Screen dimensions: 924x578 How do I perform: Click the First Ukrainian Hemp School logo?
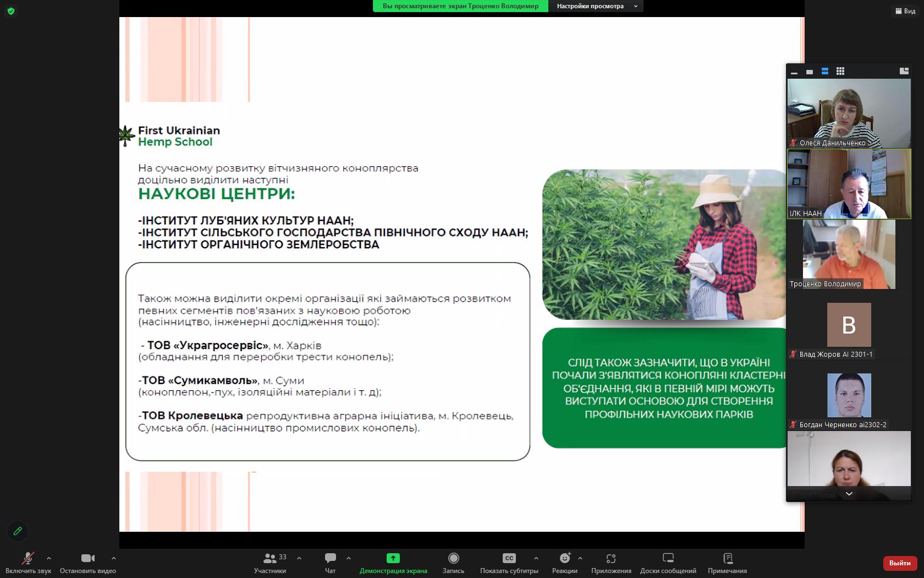[x=170, y=136]
